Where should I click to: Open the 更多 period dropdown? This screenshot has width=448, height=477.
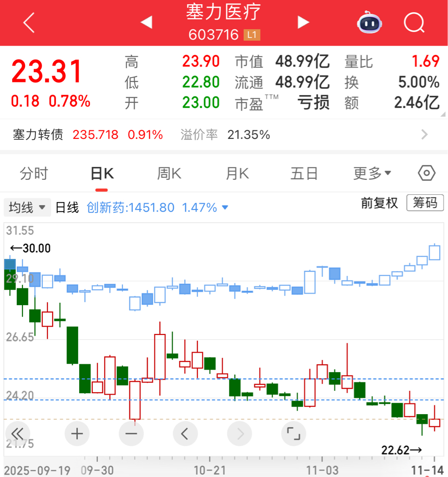click(372, 173)
